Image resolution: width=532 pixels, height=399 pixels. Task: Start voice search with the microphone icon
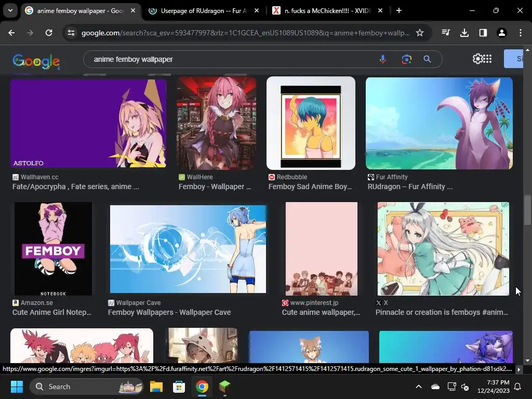(383, 59)
